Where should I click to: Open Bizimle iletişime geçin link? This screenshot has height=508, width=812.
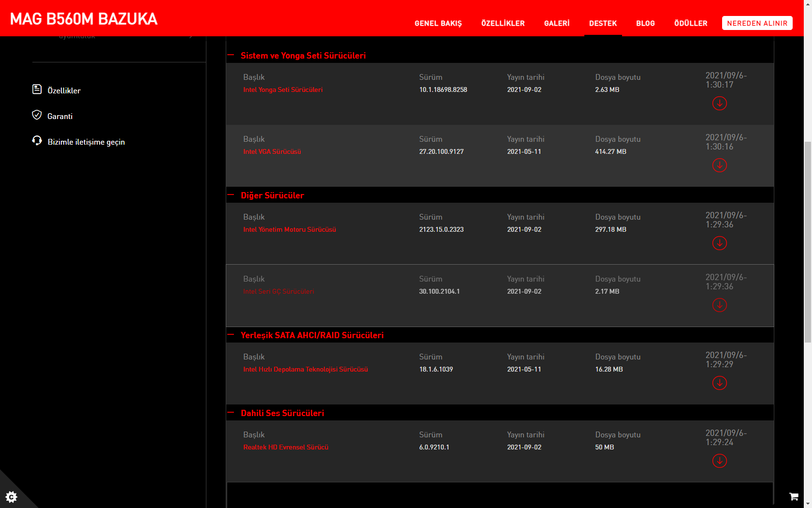(86, 142)
